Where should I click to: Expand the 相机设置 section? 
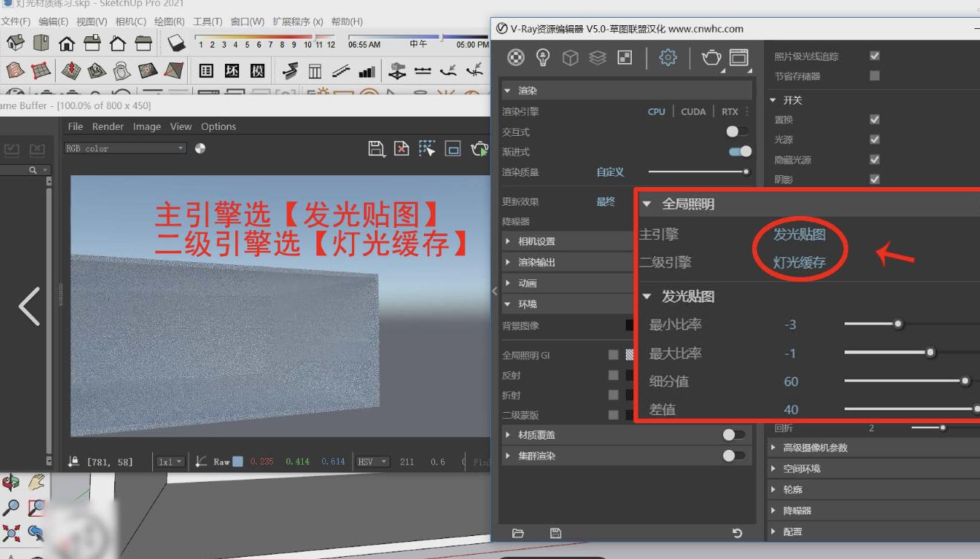coord(536,241)
